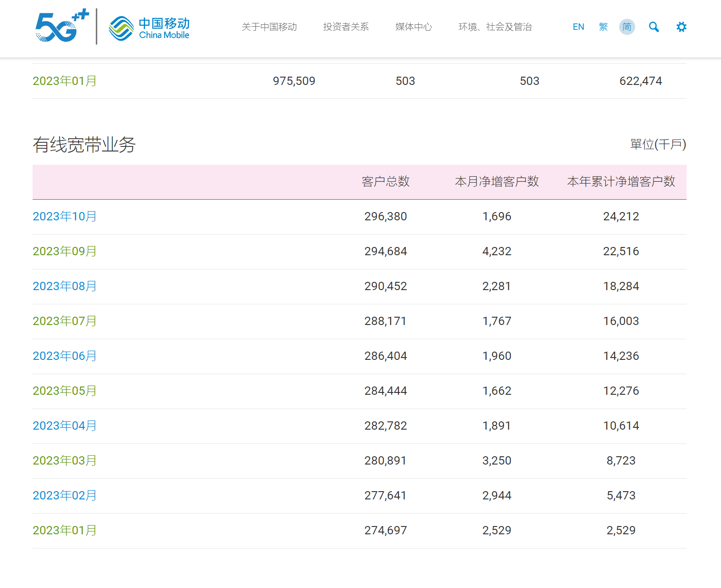Click the 客户总数 column header

[386, 182]
